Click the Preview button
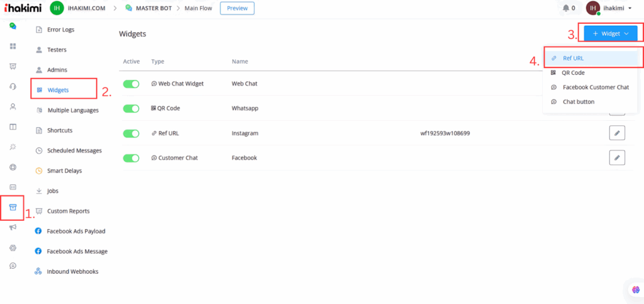This screenshot has width=644, height=304. click(237, 8)
